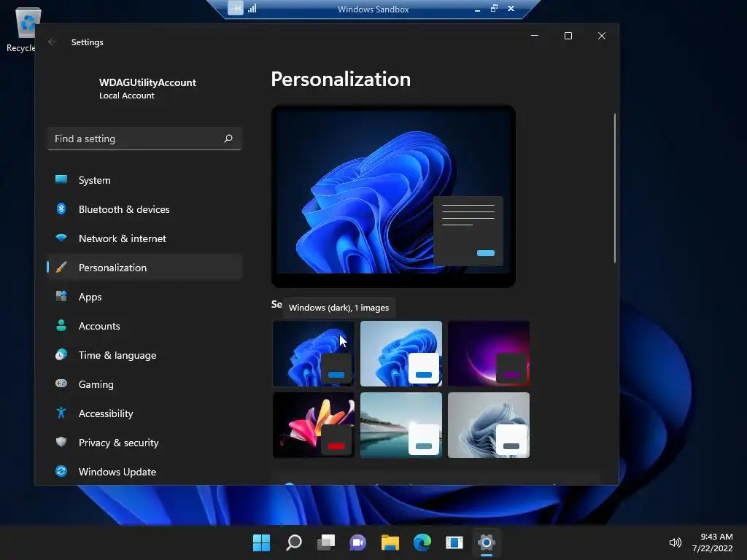
Task: Open the volume control in system tray
Action: click(x=675, y=542)
